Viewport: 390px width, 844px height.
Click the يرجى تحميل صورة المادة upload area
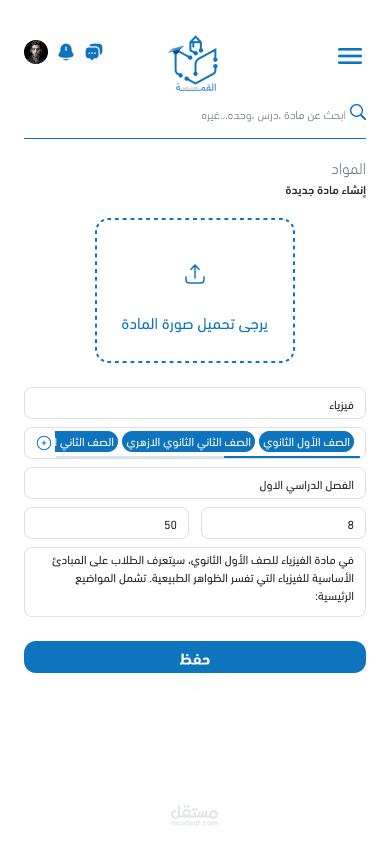pyautogui.click(x=195, y=291)
